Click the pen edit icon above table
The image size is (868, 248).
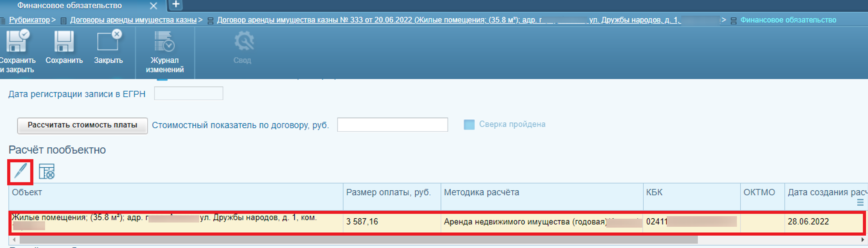20,172
